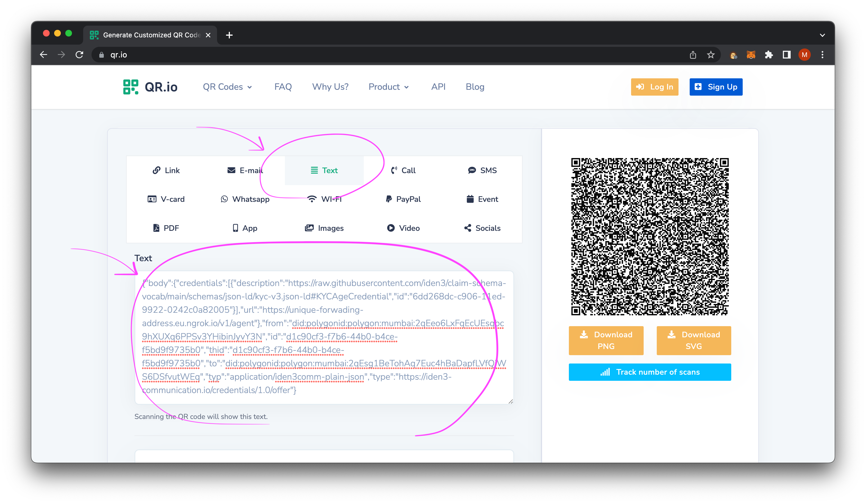The width and height of the screenshot is (866, 504).
Task: Click the generated QR code image
Action: pos(649,236)
